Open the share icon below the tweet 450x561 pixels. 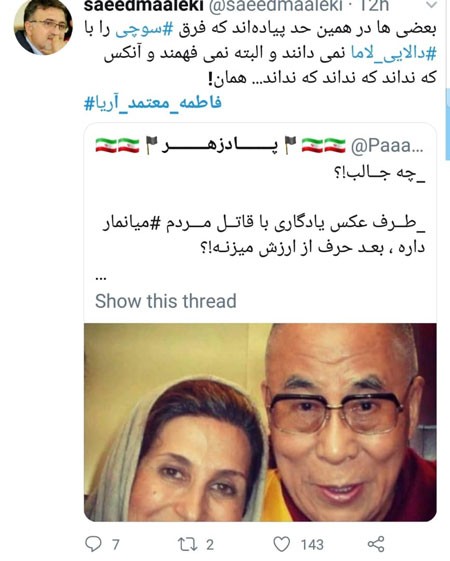376,544
